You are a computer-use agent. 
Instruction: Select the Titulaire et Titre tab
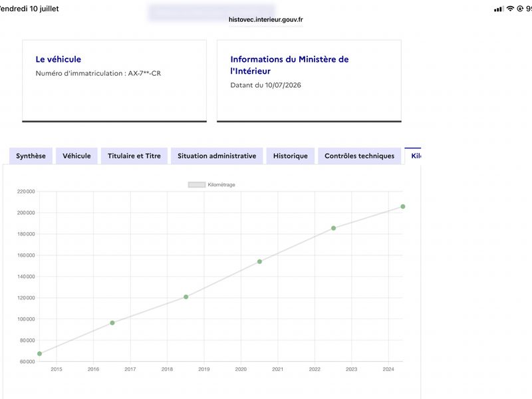(134, 156)
